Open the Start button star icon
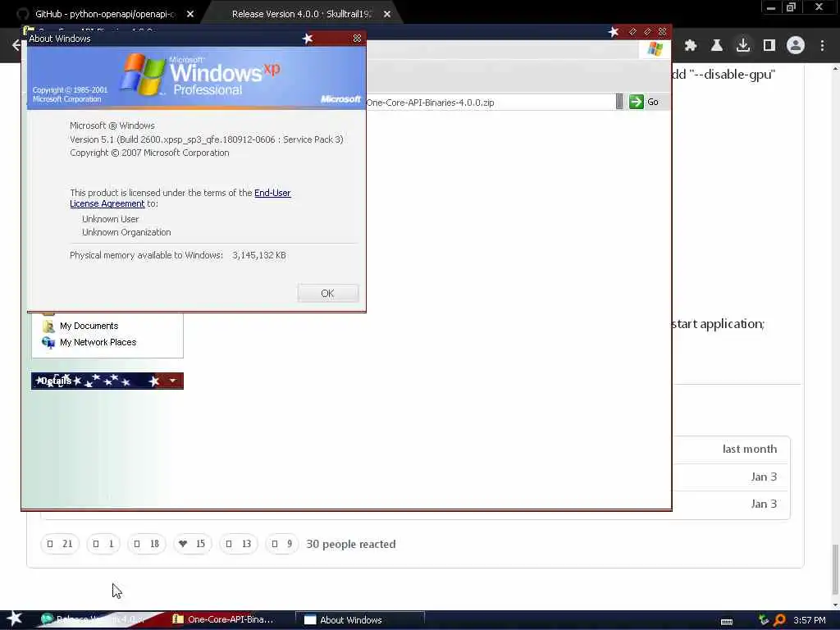Screen dimensions: 840x630 [14, 619]
